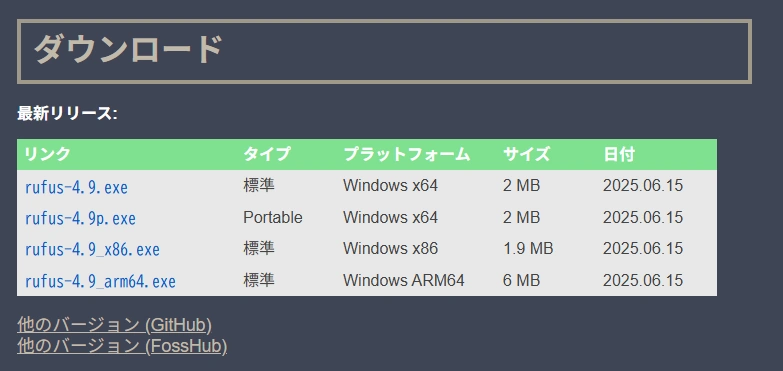The width and height of the screenshot is (783, 371).
Task: Click the date in the rufus-4.9_arm64.exe row
Action: coord(643,280)
